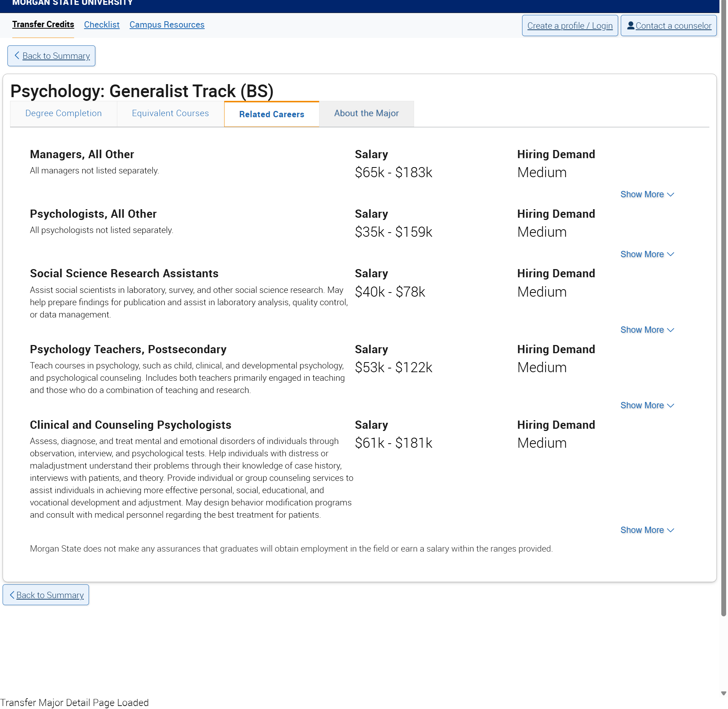
Task: Click the Morgan State assurances disclaimer text
Action: 291,549
